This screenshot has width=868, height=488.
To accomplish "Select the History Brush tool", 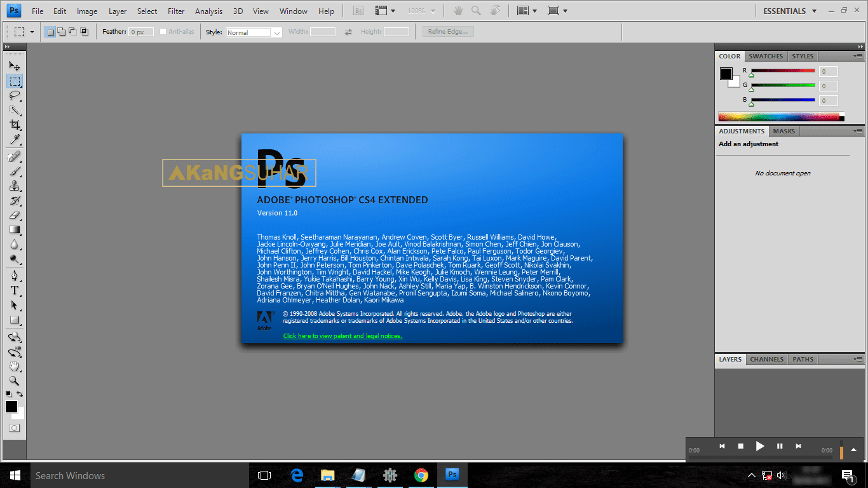I will pos(14,201).
